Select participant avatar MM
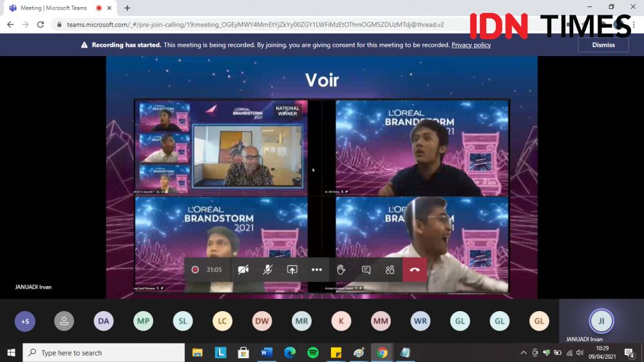This screenshot has height=362, width=644. click(381, 321)
